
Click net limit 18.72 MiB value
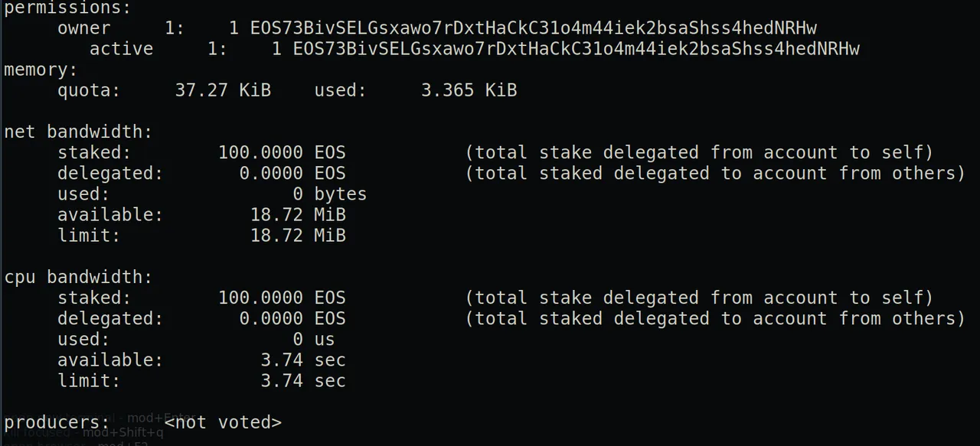click(x=299, y=235)
